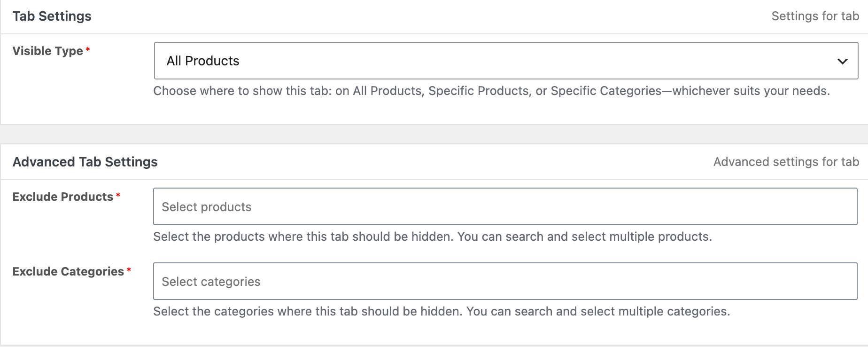The width and height of the screenshot is (868, 347).
Task: Click the help text about hiding categories
Action: click(442, 311)
